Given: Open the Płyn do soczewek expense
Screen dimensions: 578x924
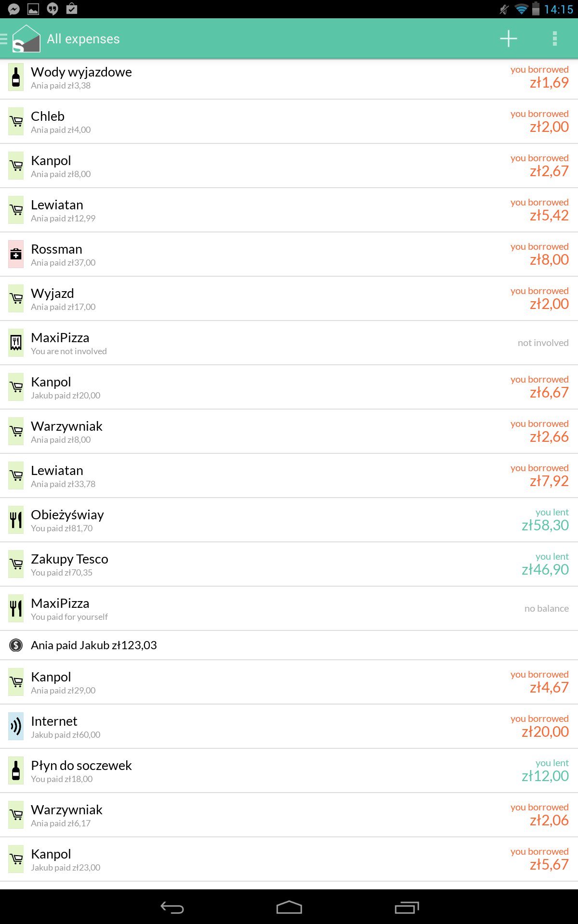Looking at the screenshot, I should (x=289, y=771).
